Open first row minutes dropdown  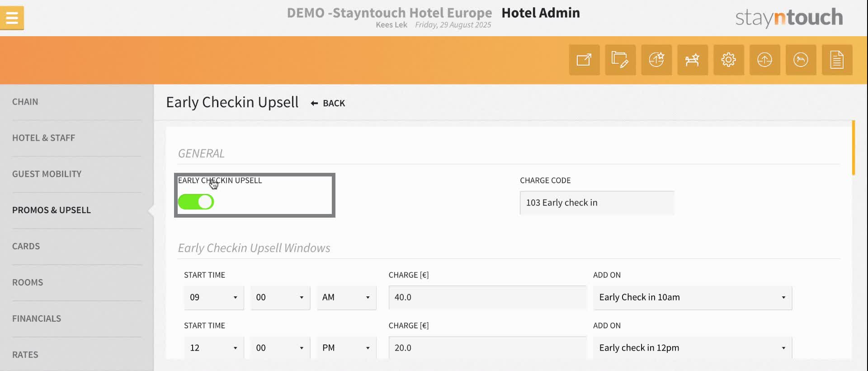(280, 298)
